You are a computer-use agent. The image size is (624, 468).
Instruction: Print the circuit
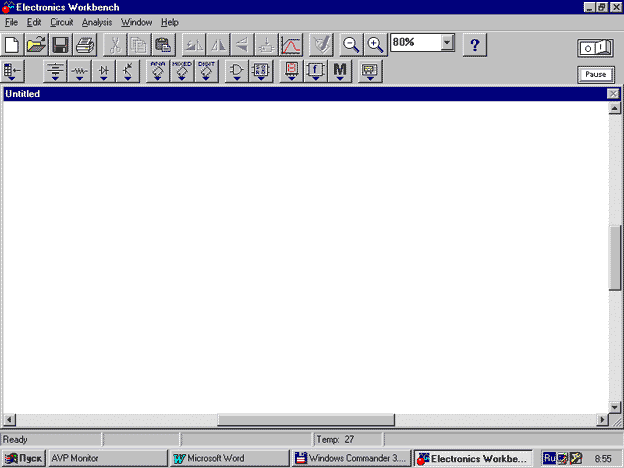pos(85,45)
